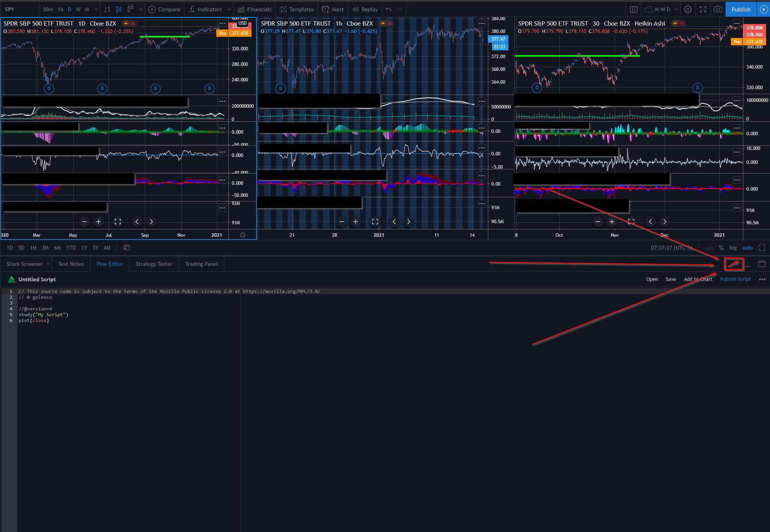This screenshot has width=770, height=532.
Task: Open options menu on 1h chart title
Action: [x=482, y=23]
